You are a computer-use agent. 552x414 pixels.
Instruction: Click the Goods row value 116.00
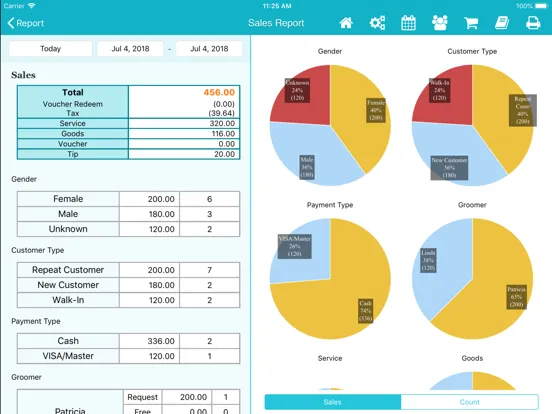222,133
